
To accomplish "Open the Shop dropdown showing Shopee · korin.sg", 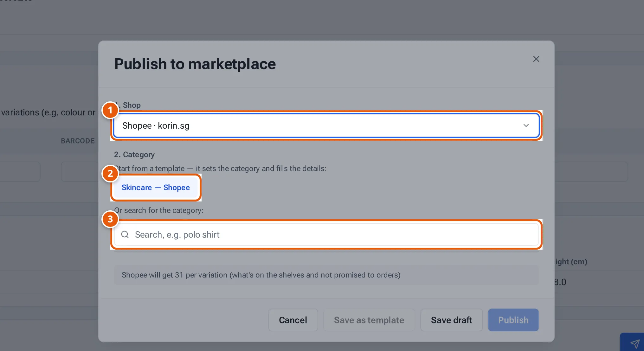I will point(326,125).
